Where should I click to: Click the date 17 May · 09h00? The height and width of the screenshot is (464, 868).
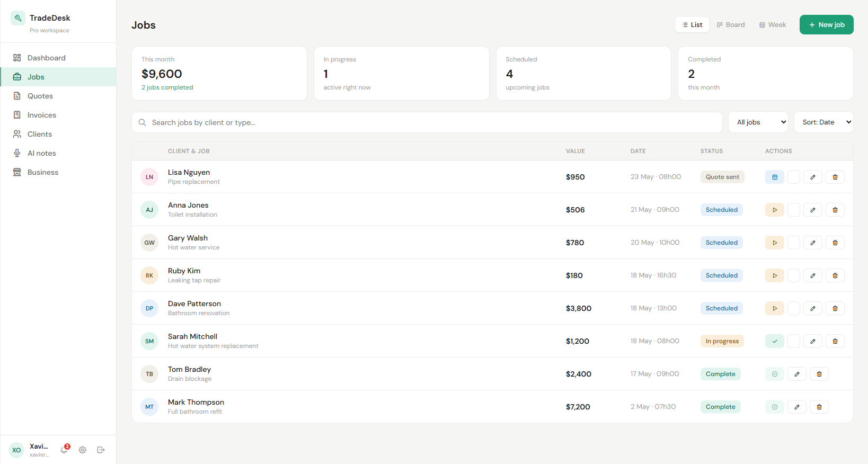(x=654, y=374)
